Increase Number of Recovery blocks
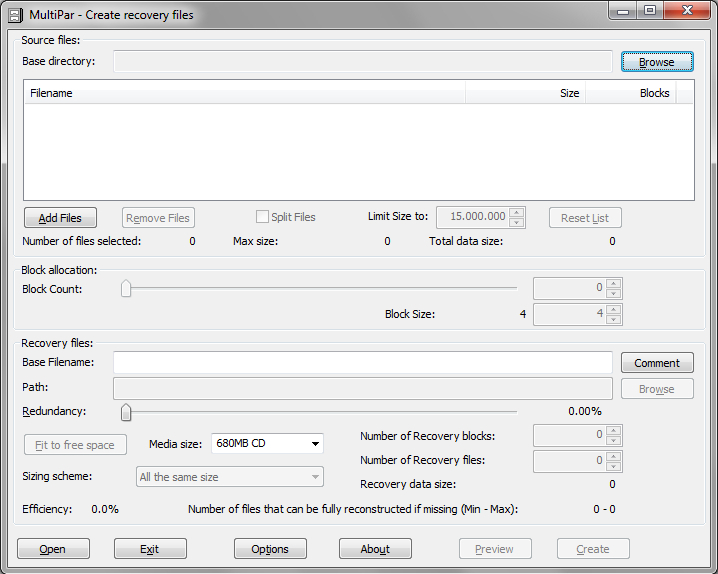 [x=614, y=430]
